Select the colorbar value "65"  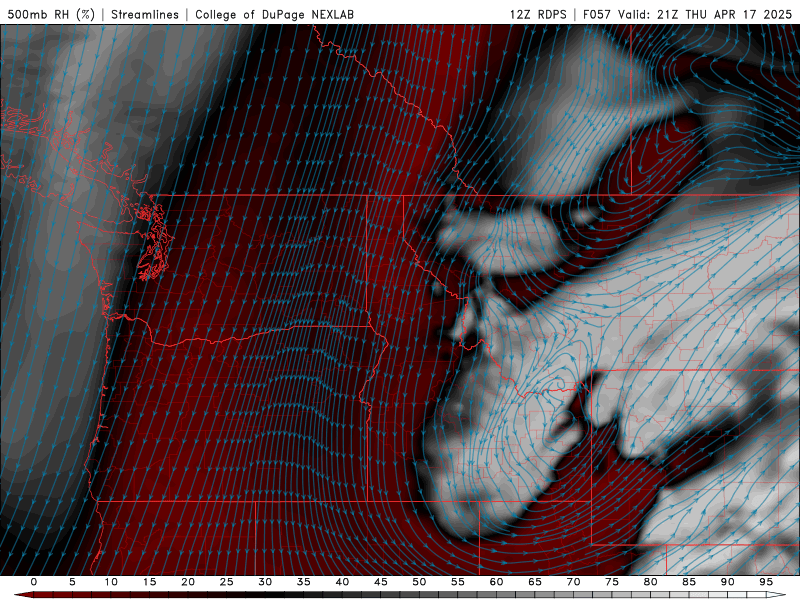click(535, 582)
